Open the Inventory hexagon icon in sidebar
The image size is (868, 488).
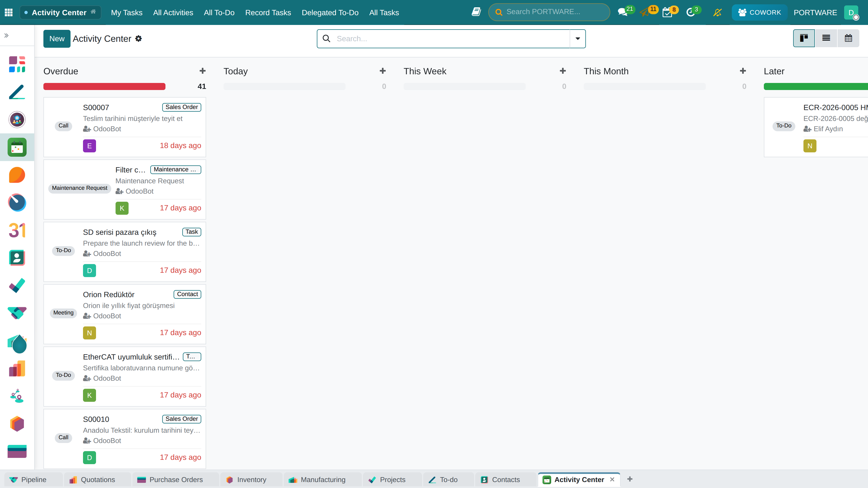tap(17, 424)
